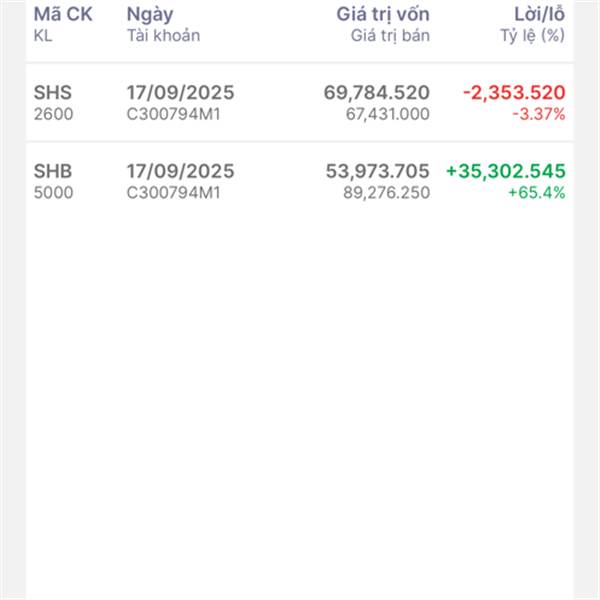Click the Ngày column header
Viewport: 600px width, 600px height.
(x=150, y=15)
